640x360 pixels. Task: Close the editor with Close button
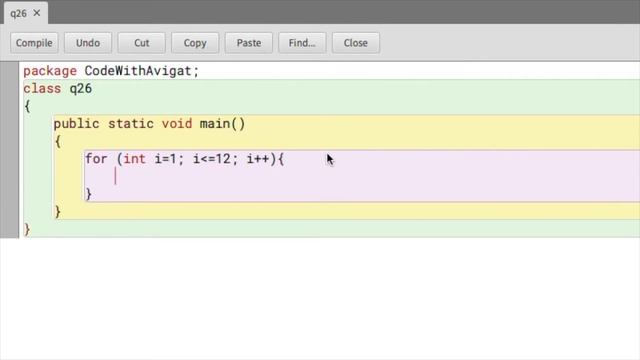[x=356, y=43]
